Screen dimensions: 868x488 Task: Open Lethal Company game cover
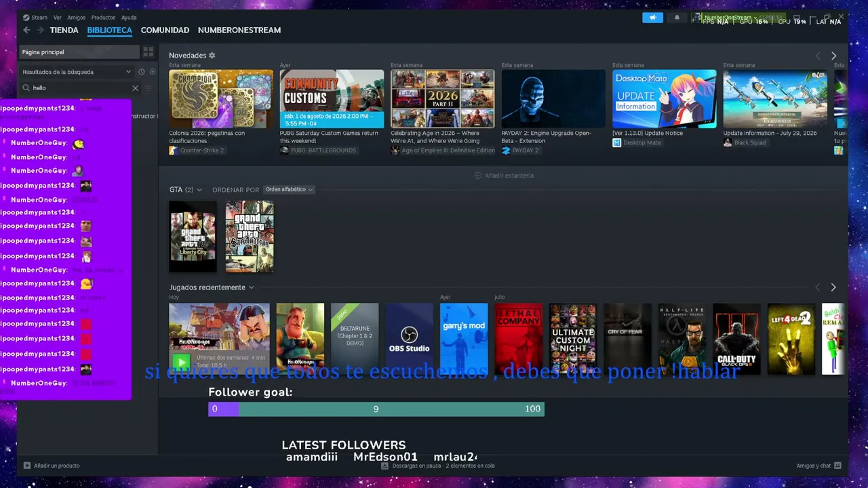[x=519, y=339]
